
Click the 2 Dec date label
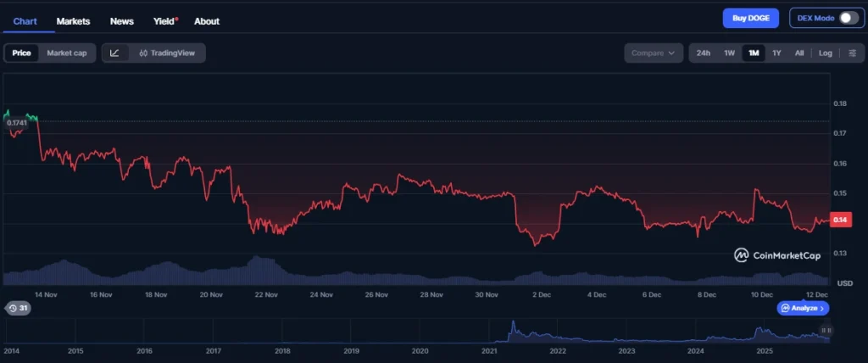[542, 295]
